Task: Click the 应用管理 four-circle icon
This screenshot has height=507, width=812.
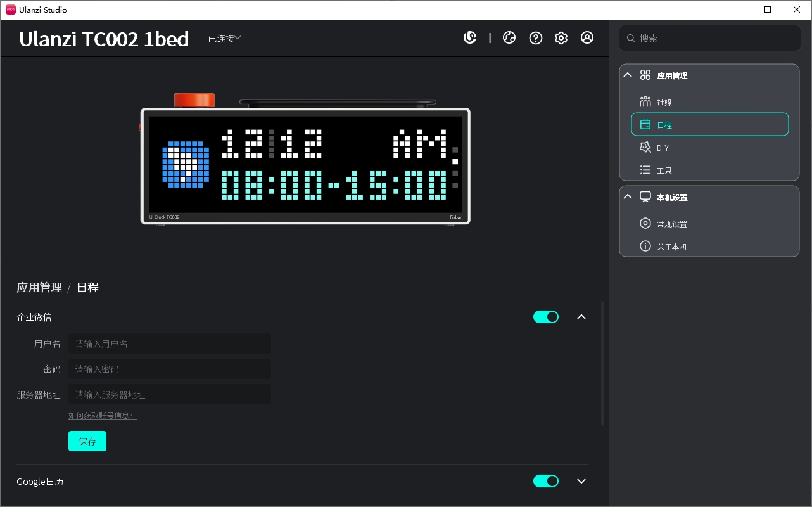Action: pyautogui.click(x=645, y=75)
